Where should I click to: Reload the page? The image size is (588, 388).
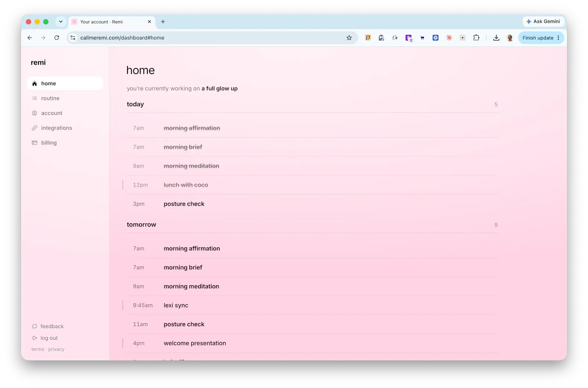pos(57,38)
